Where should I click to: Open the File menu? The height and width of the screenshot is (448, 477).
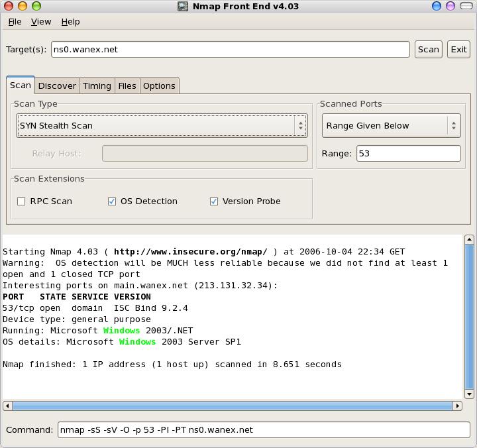(15, 22)
